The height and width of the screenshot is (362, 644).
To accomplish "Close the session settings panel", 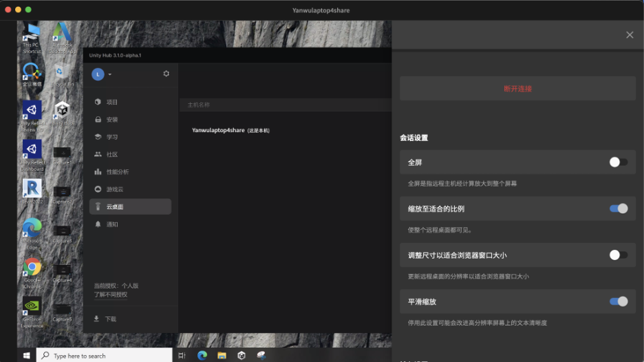I will (630, 35).
